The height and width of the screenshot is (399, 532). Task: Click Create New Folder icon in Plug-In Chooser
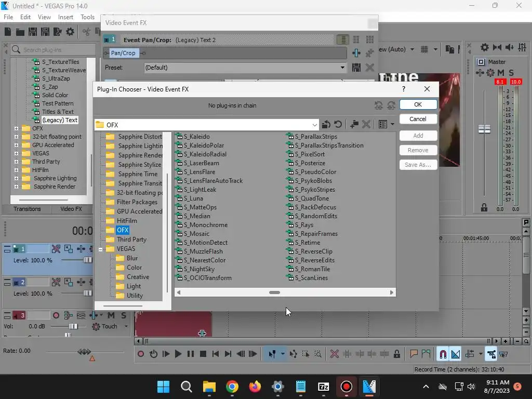tap(354, 125)
